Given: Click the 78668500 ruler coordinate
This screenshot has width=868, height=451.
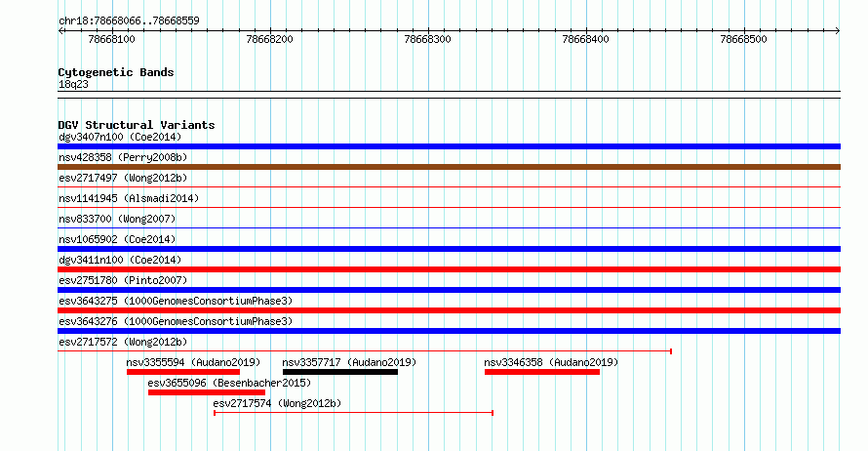Looking at the screenshot, I should [x=743, y=39].
